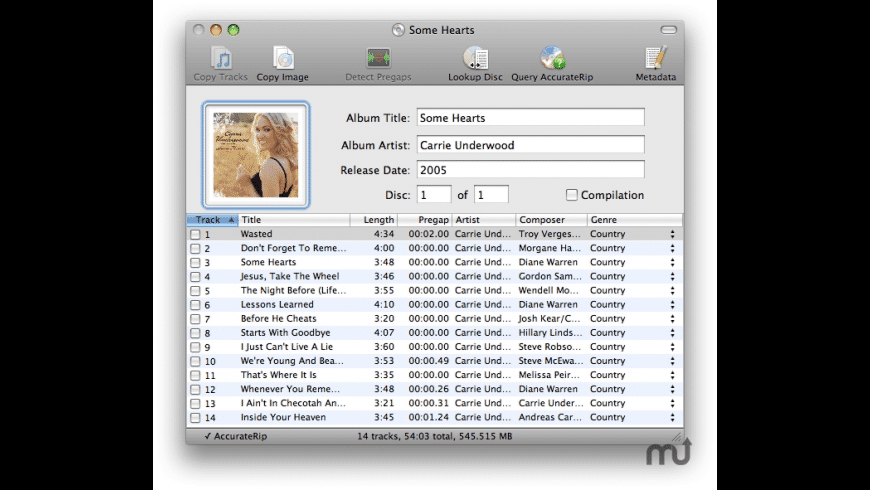Viewport: 870px width, 490px height.
Task: Open genre popup for Starts With Goodbye row
Action: point(672,333)
